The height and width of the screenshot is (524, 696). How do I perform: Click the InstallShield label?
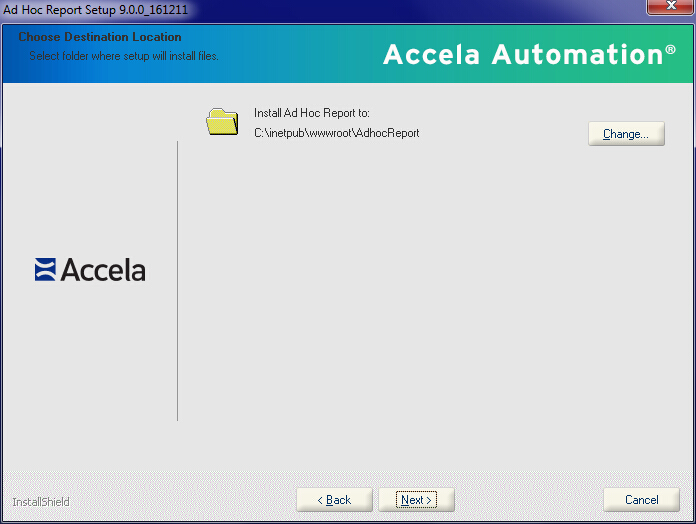coord(41,502)
